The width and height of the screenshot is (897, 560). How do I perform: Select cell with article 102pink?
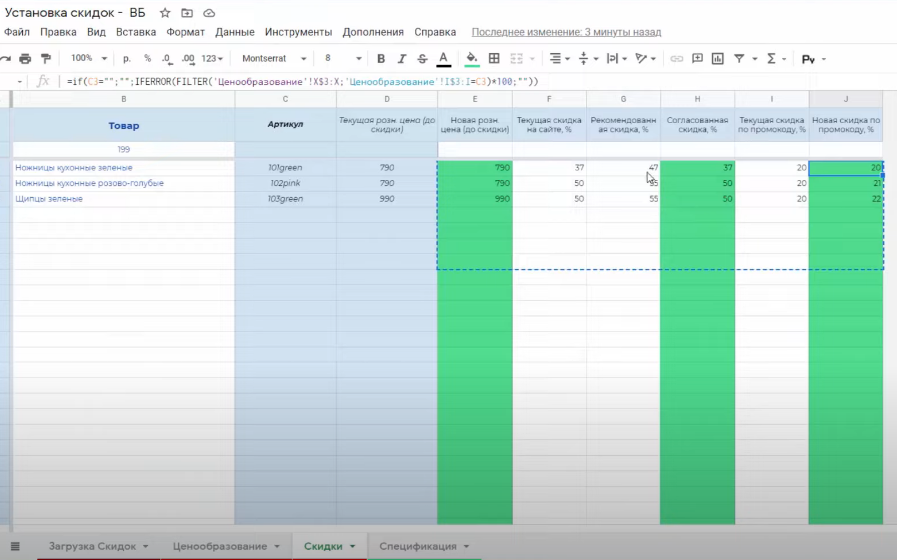[285, 183]
